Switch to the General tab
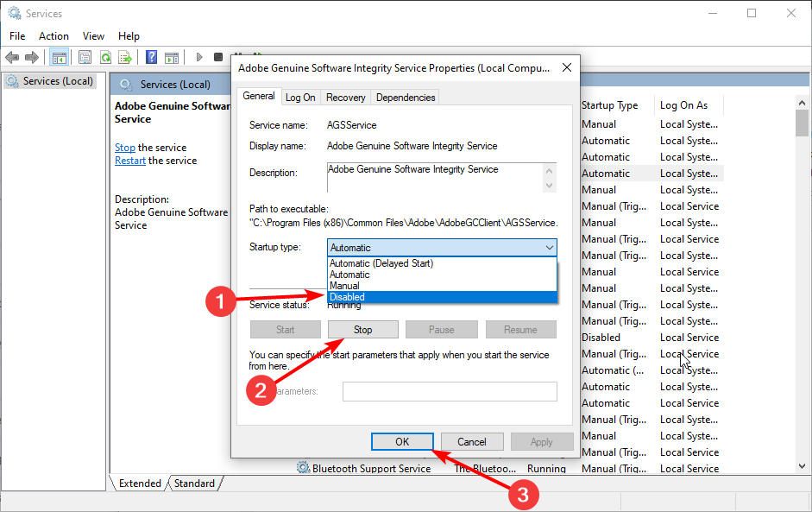Screen dimensions: 812x512 click(259, 96)
